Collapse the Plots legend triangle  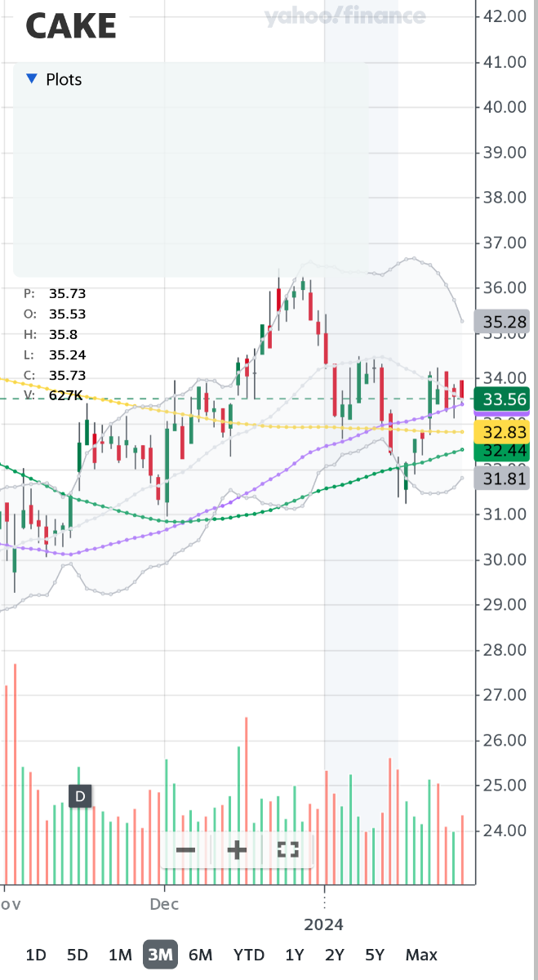[x=32, y=79]
